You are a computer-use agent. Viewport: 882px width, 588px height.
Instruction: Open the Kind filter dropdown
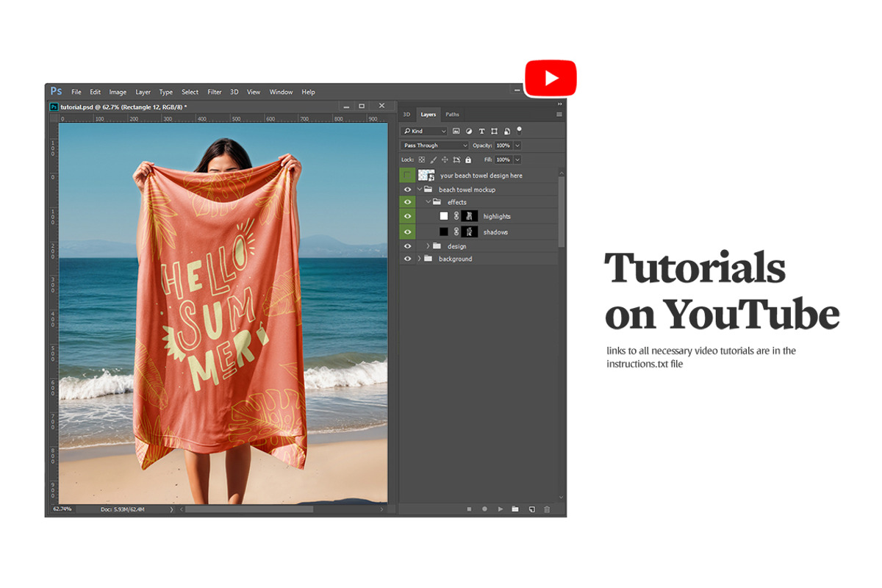[424, 131]
